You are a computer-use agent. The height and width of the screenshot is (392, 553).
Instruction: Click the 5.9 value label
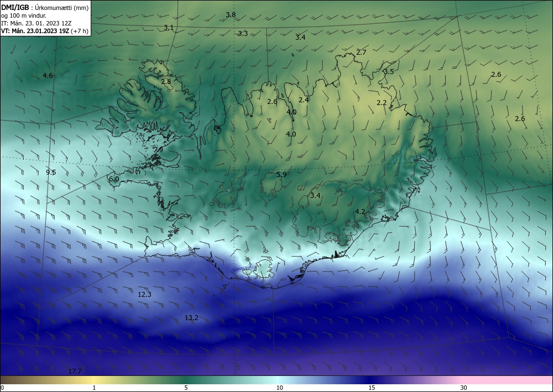coord(281,175)
